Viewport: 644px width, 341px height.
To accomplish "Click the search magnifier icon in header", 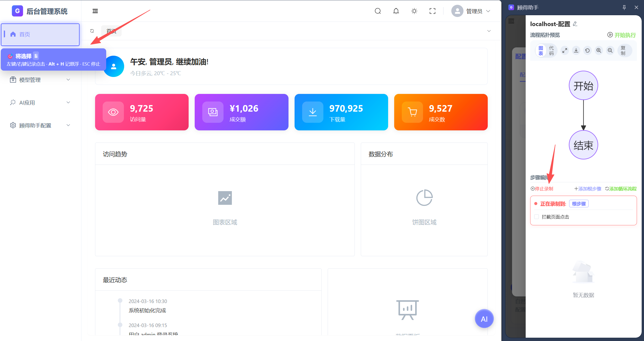I will (x=378, y=11).
